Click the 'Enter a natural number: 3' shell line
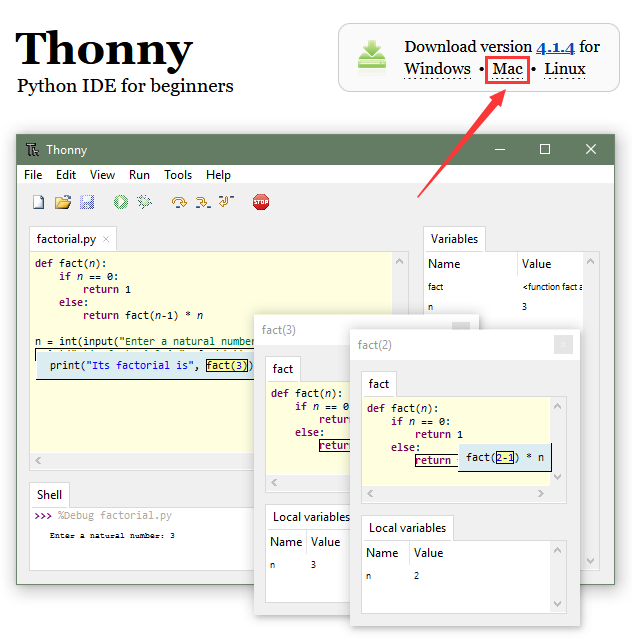The width and height of the screenshot is (632, 639). click(x=112, y=535)
